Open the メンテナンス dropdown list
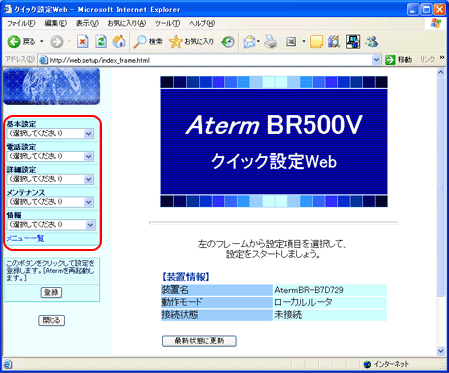 click(x=50, y=202)
